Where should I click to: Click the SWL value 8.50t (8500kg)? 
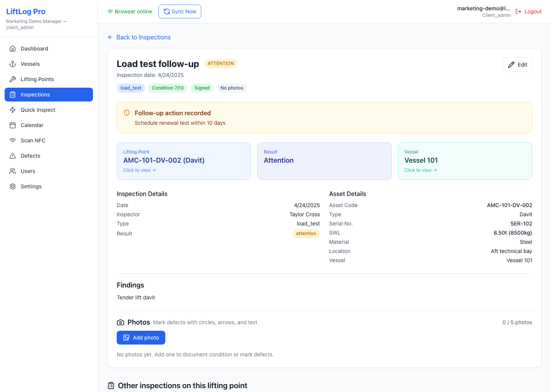(x=513, y=233)
